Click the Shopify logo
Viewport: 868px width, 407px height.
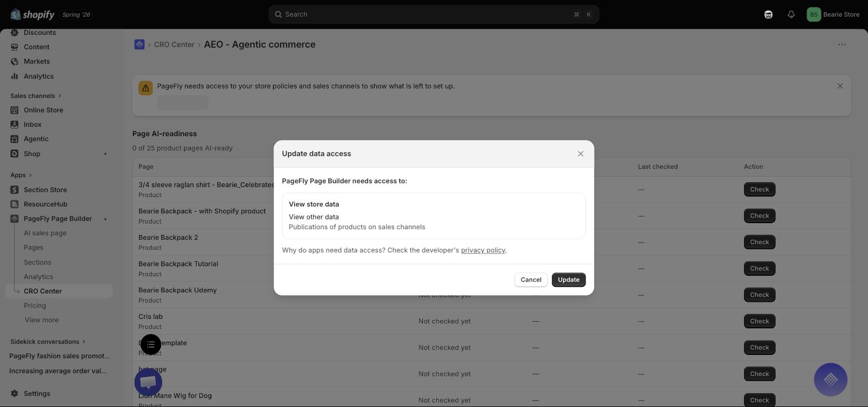pos(32,14)
